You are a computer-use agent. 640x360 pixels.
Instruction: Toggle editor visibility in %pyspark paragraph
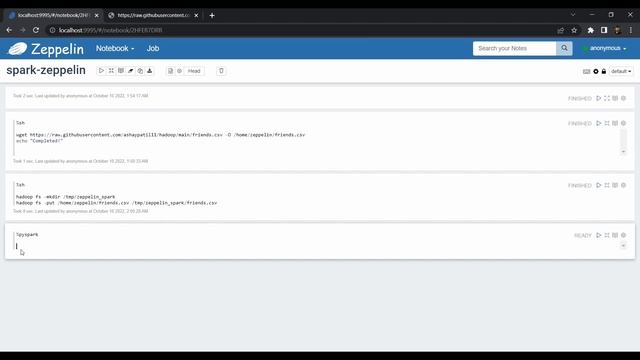click(x=607, y=235)
